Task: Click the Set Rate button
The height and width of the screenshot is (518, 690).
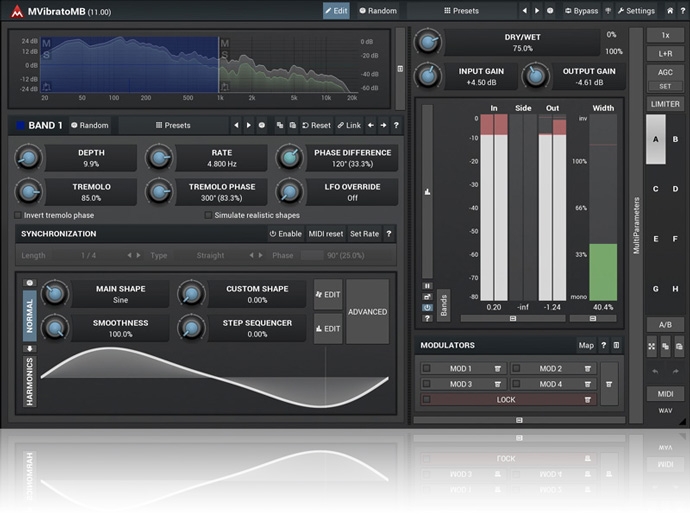Action: click(363, 234)
